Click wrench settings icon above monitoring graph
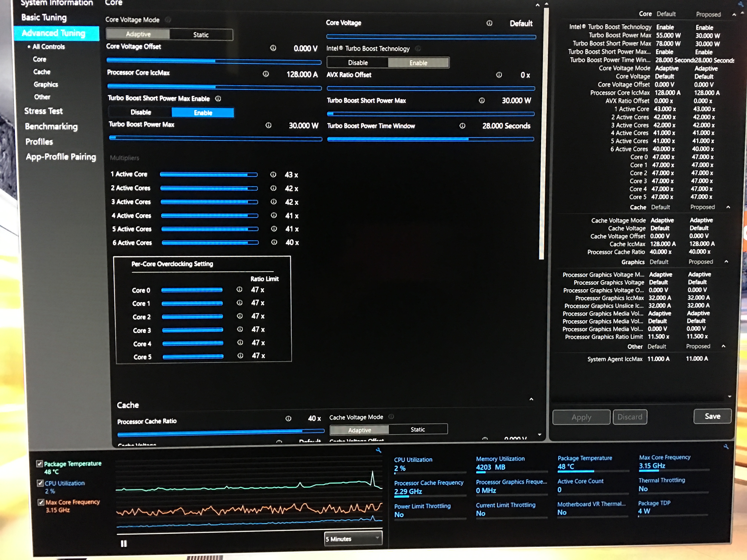The width and height of the screenshot is (747, 560). pyautogui.click(x=379, y=450)
